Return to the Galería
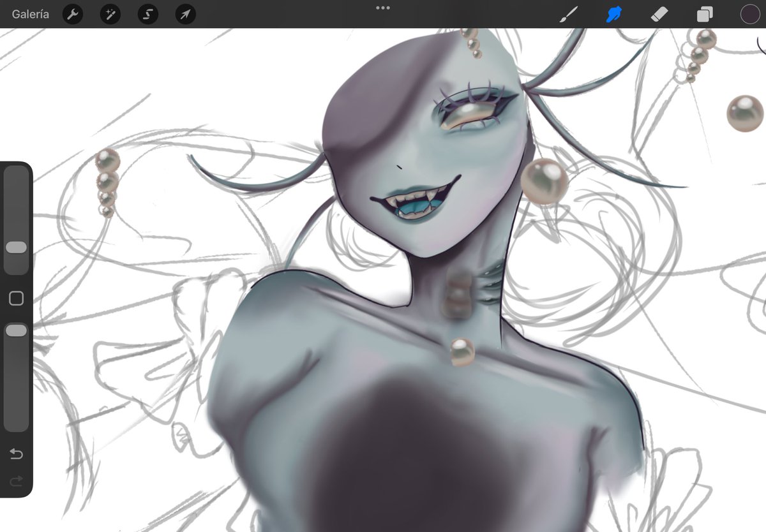766x532 pixels. pos(31,13)
